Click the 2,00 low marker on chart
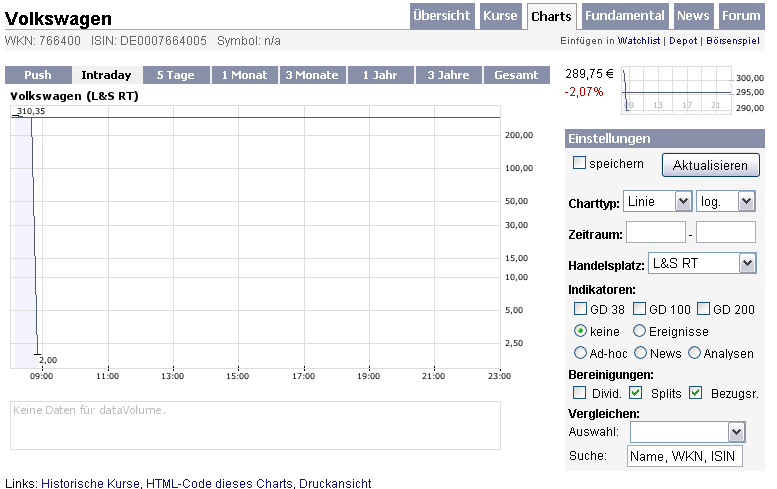Screen dimensions: 777x489 (48, 360)
